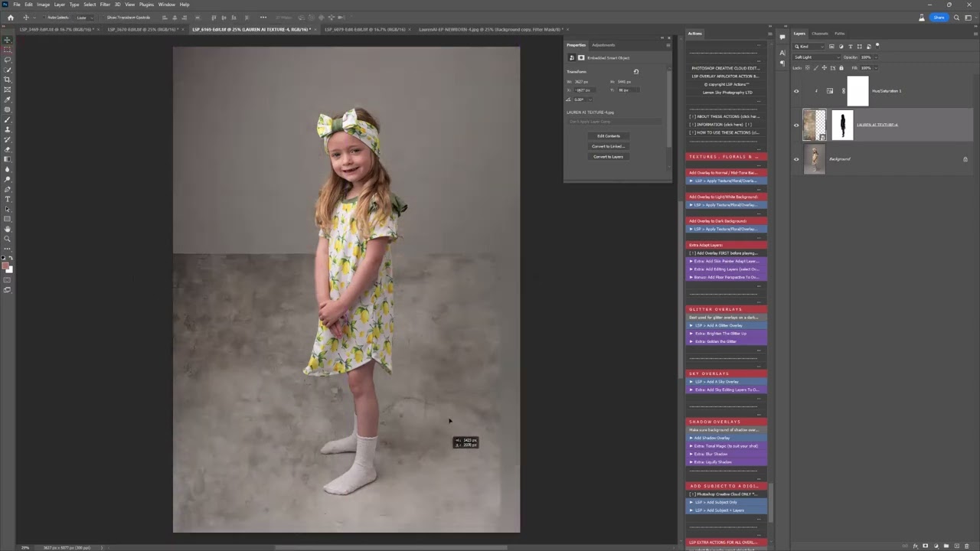The width and height of the screenshot is (980, 551).
Task: Click the Convert to Linked button
Action: 609,146
